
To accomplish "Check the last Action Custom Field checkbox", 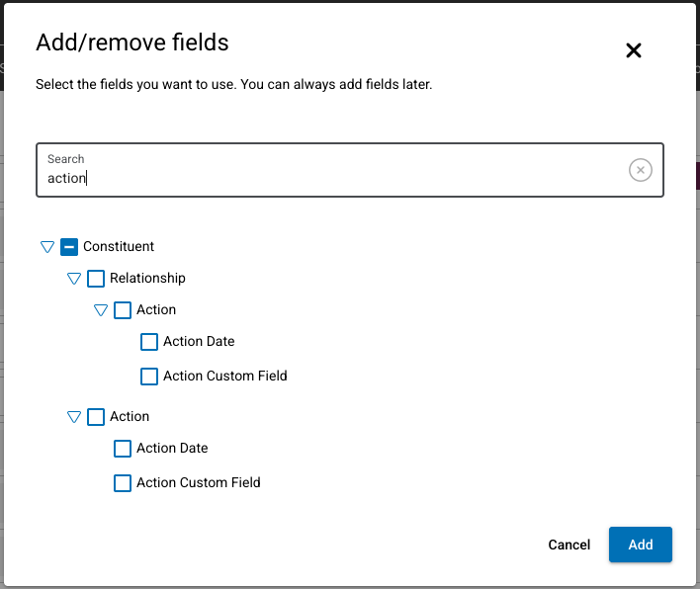I will coord(123,483).
